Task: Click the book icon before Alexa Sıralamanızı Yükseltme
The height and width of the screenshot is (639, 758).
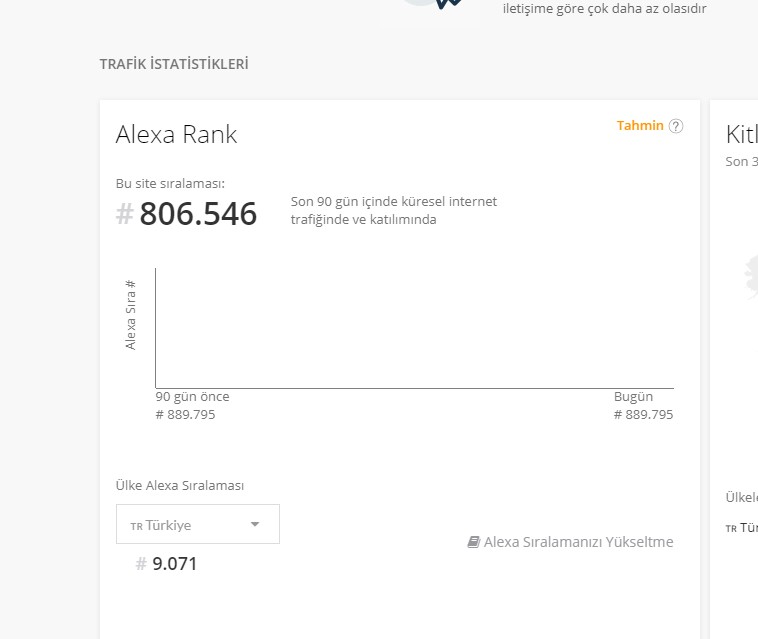Action: pos(473,542)
